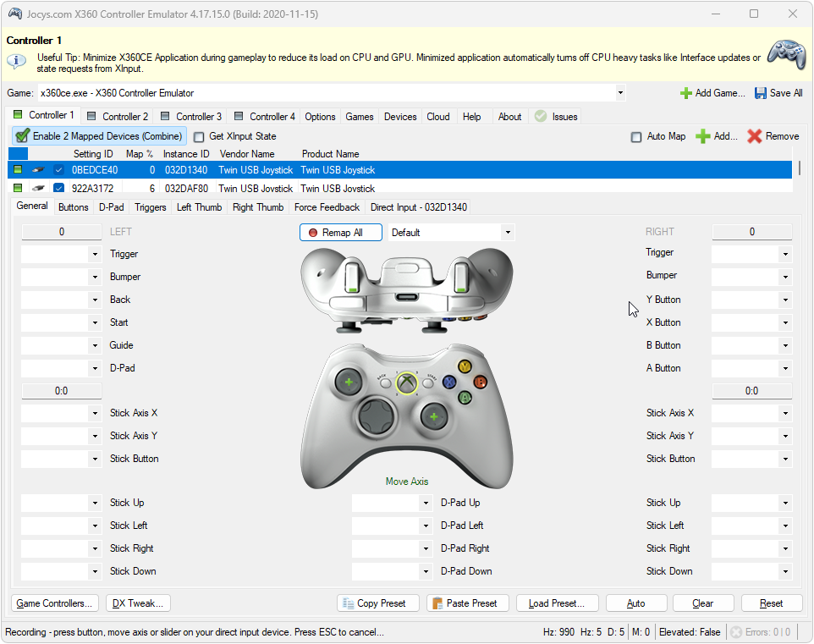Open the left Trigger mapping dropdown
Screen dimensions: 814x644
coord(95,255)
